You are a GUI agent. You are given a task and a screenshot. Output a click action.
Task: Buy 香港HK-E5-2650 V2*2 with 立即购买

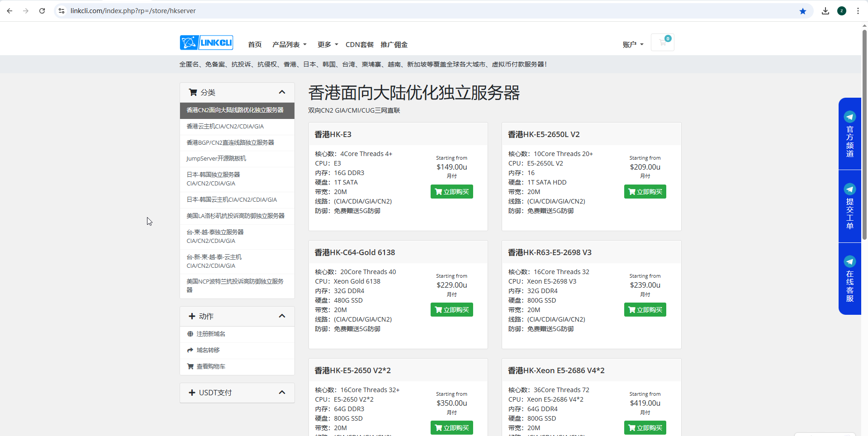[x=452, y=428]
